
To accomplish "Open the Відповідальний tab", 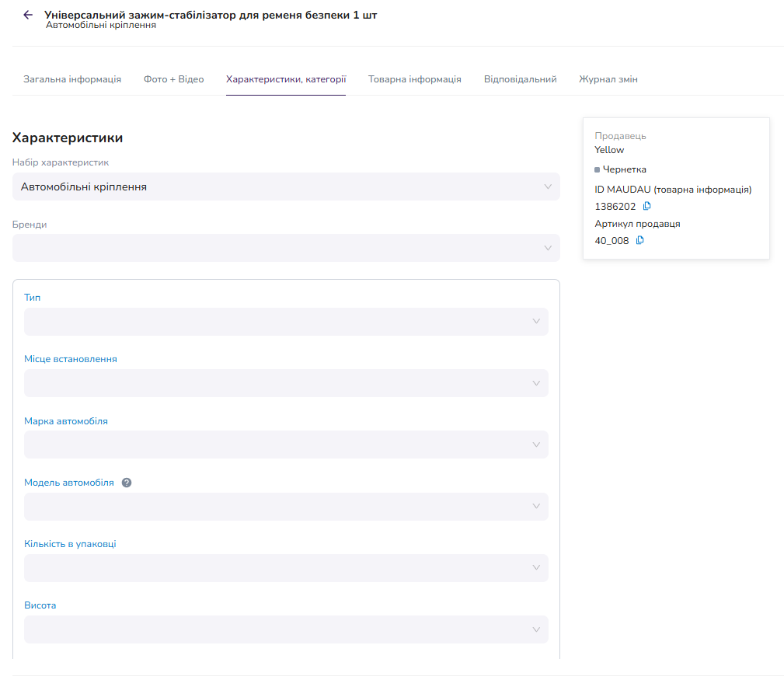I will point(520,79).
